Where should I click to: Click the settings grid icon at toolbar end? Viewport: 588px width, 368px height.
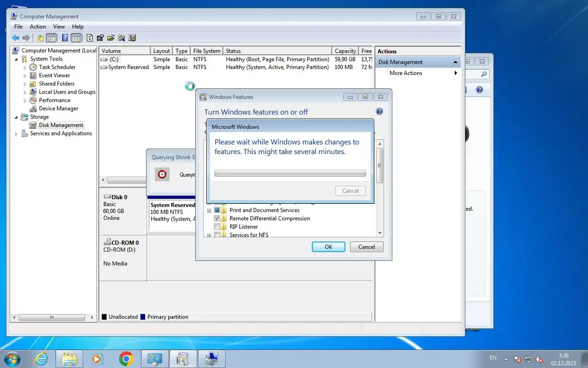[x=132, y=38]
